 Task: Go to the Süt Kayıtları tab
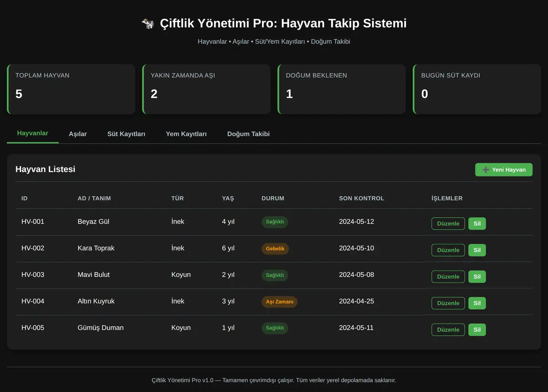126,134
